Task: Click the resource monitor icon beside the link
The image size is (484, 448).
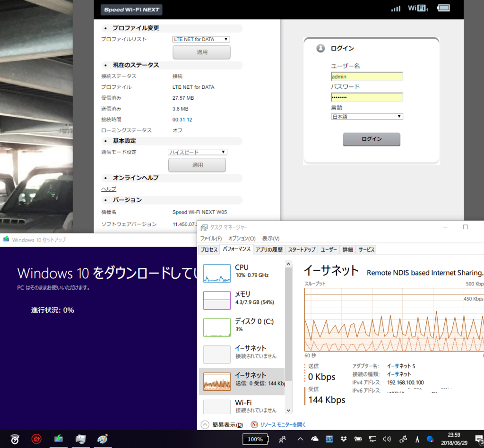Action: [254, 425]
